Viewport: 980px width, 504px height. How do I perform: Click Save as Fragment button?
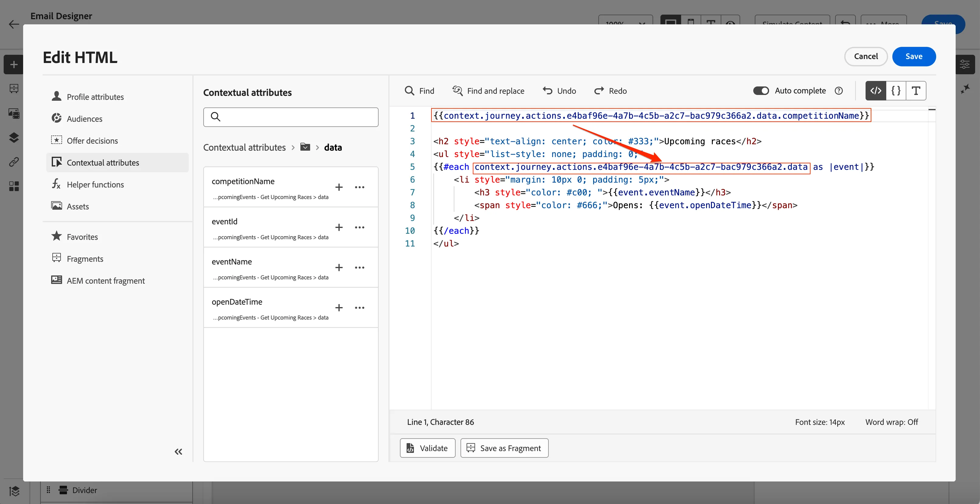pos(504,448)
